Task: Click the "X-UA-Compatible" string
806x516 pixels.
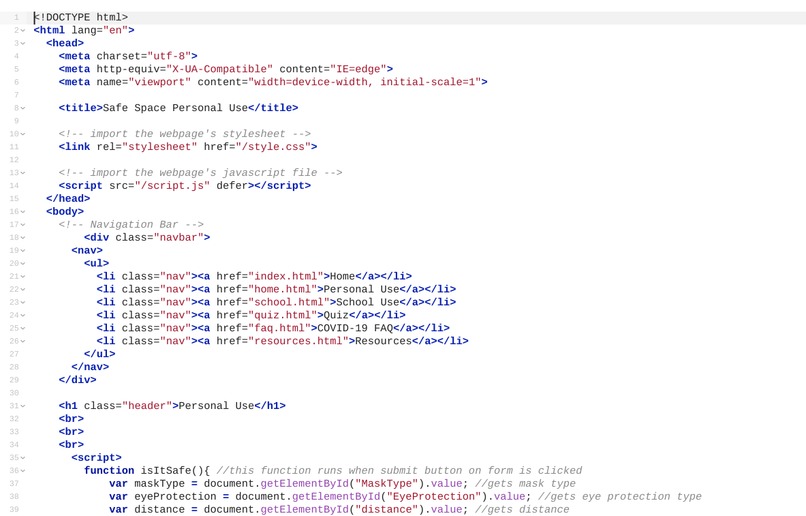Action: (x=219, y=69)
